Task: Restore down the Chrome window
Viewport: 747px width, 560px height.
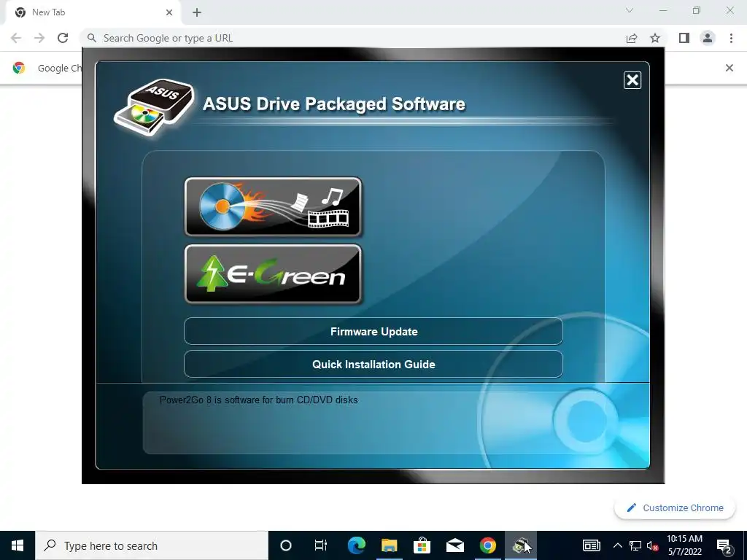Action: 697,10
